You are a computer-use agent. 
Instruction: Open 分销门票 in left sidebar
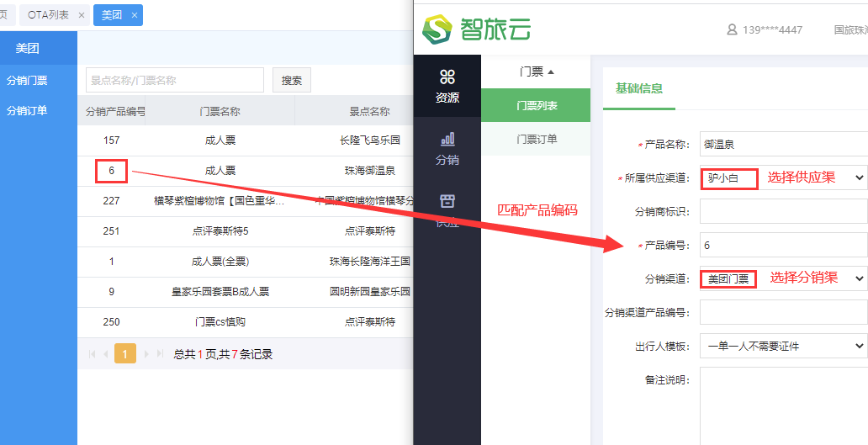click(x=27, y=81)
